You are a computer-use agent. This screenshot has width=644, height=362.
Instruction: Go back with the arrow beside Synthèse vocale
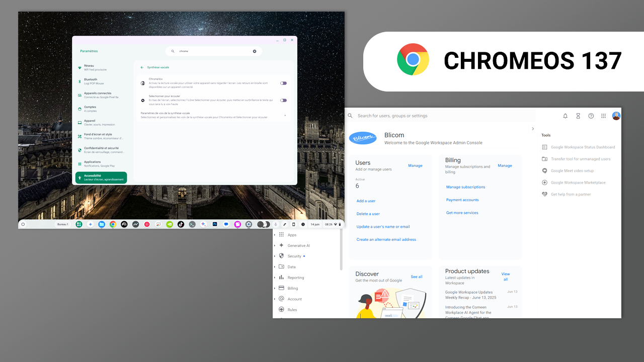point(142,67)
